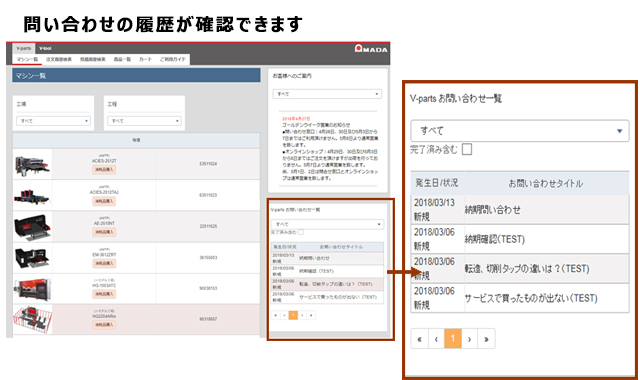
Task: Click the 機種 column header in machine table
Action: click(x=136, y=140)
